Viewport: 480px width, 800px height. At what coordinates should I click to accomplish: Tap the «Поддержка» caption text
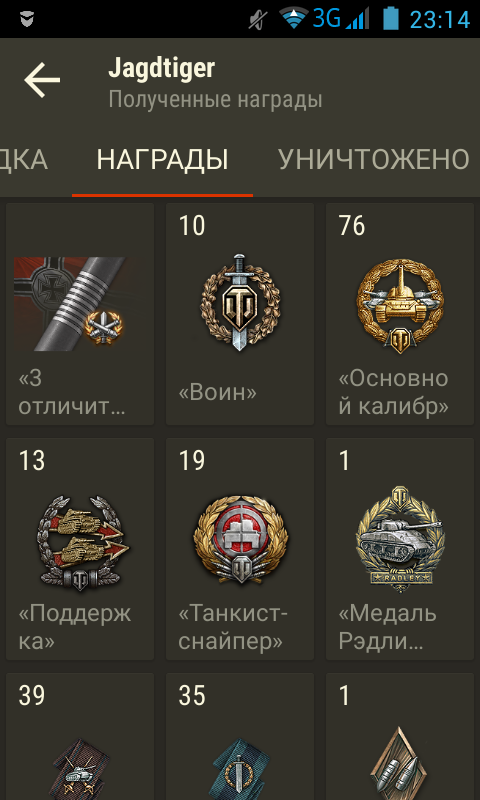74,627
